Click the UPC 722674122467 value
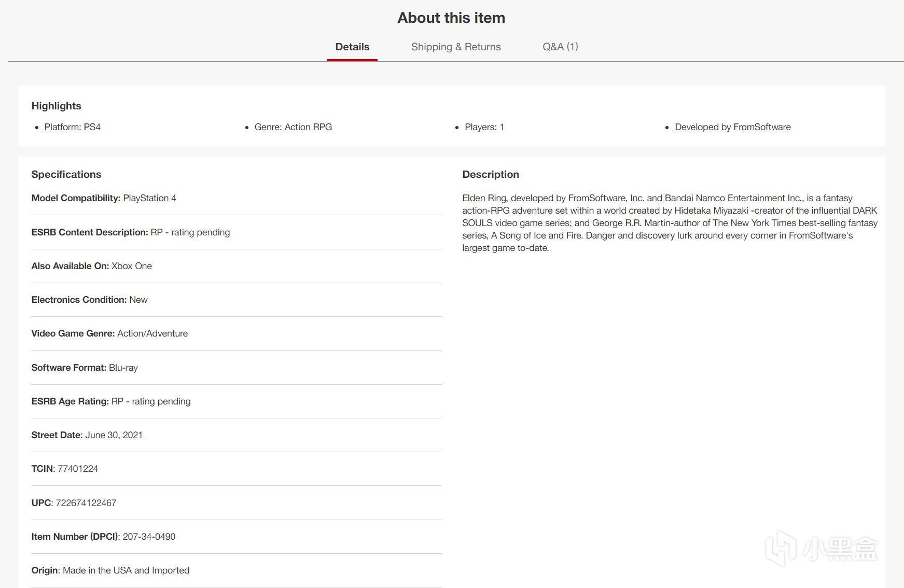Screen dimensions: 904x588 86,503
